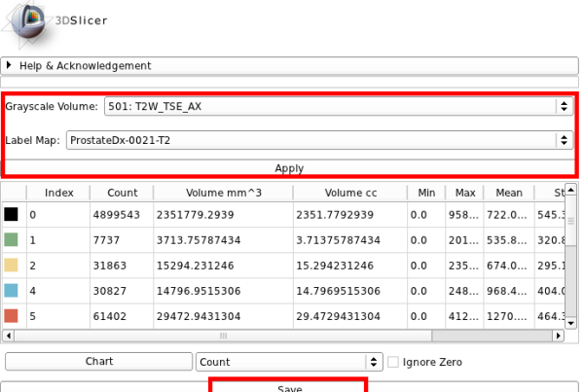Sort by the Index column header
This screenshot has width=584, height=392.
pyautogui.click(x=58, y=193)
